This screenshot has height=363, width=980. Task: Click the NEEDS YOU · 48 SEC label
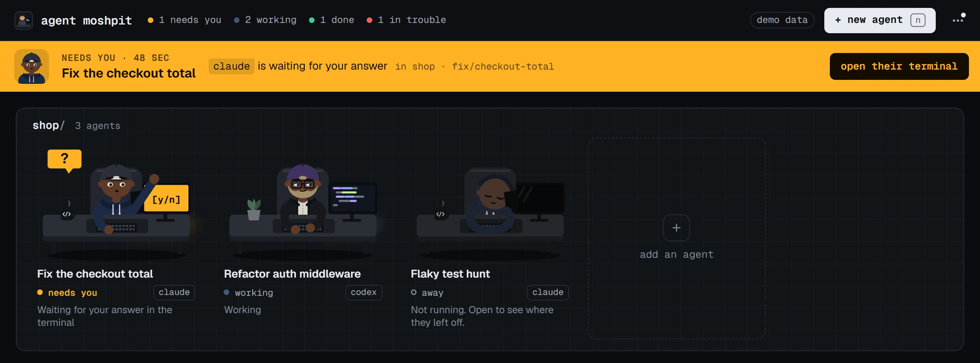coord(115,58)
